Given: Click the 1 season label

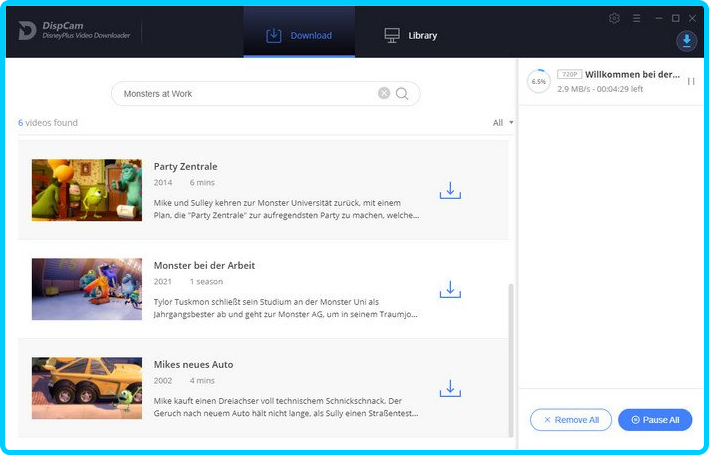Looking at the screenshot, I should tap(206, 281).
